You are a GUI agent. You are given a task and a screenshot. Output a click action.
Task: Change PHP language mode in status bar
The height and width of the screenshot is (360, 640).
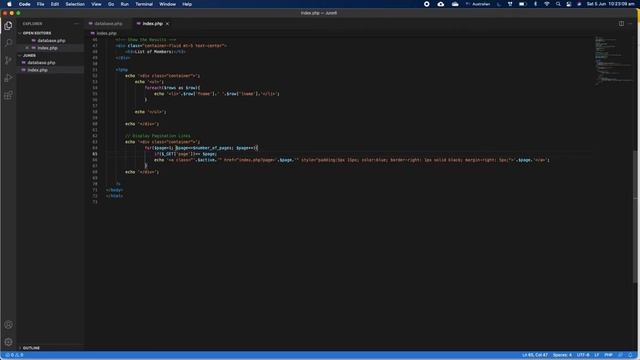[608, 355]
